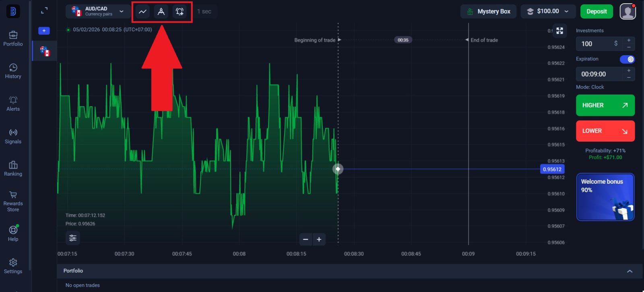Open the chart type icon

tap(142, 12)
